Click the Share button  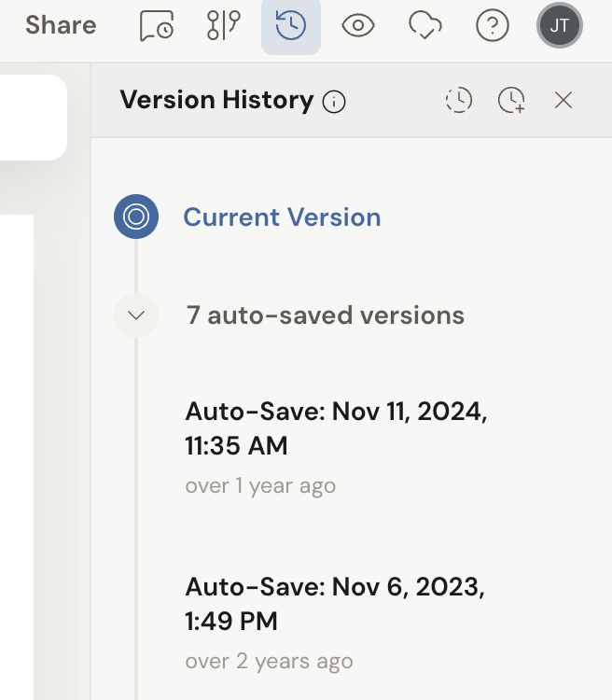pyautogui.click(x=61, y=25)
